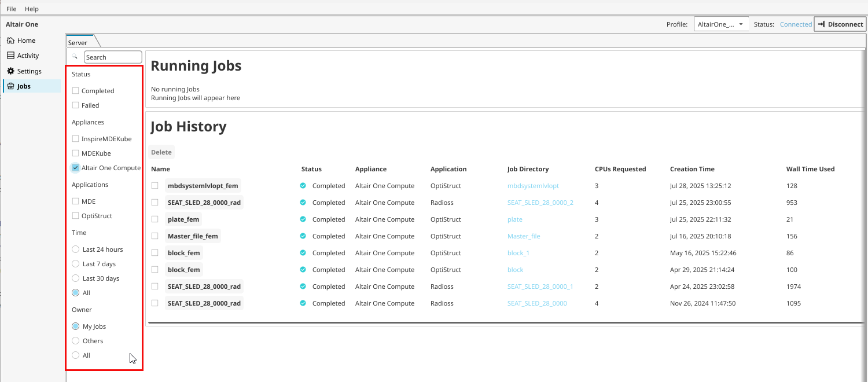This screenshot has width=868, height=382.
Task: Open the Master_file job directory link
Action: coord(524,236)
